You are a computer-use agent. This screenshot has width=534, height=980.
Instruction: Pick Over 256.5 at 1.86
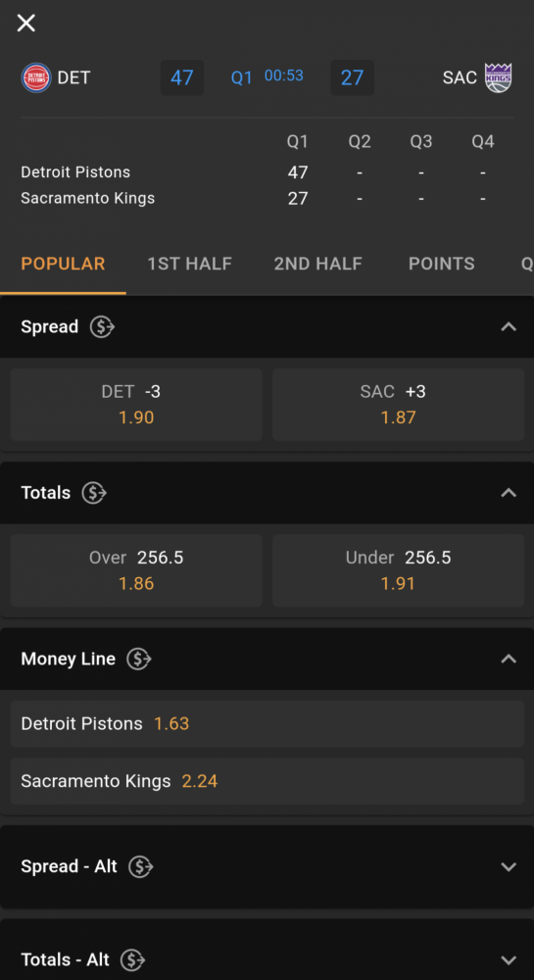click(x=136, y=570)
